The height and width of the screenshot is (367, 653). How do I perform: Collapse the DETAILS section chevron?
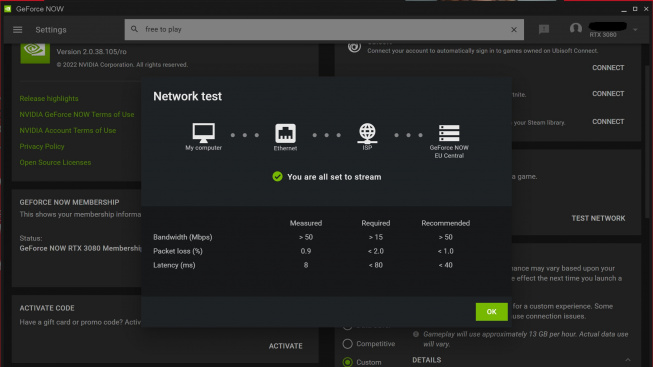tap(628, 360)
